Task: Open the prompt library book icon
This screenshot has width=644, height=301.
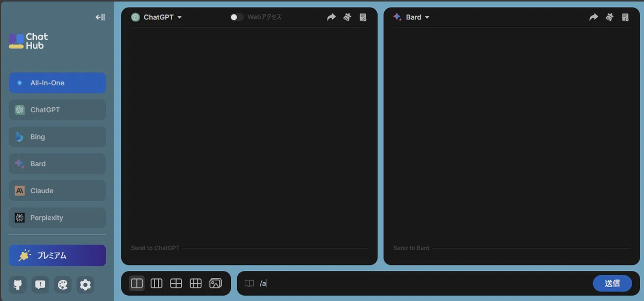Action: pos(249,283)
